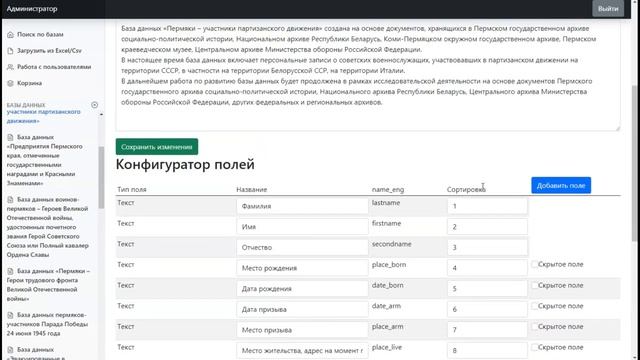Viewport: 640px width, 360px height.
Task: Open Корзина menu item
Action: click(24, 83)
